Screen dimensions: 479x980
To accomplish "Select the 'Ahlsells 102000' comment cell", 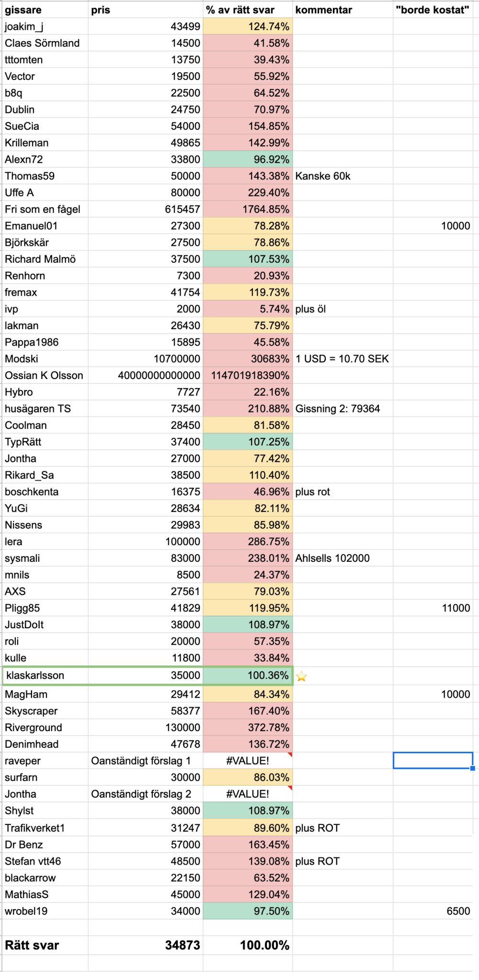I will [342, 558].
